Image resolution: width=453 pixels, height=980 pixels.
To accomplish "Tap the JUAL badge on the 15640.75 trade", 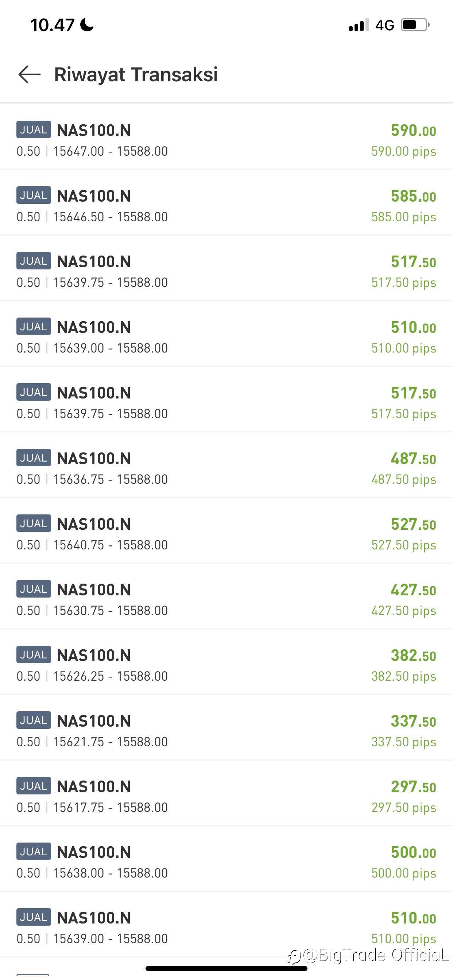I will (34, 524).
